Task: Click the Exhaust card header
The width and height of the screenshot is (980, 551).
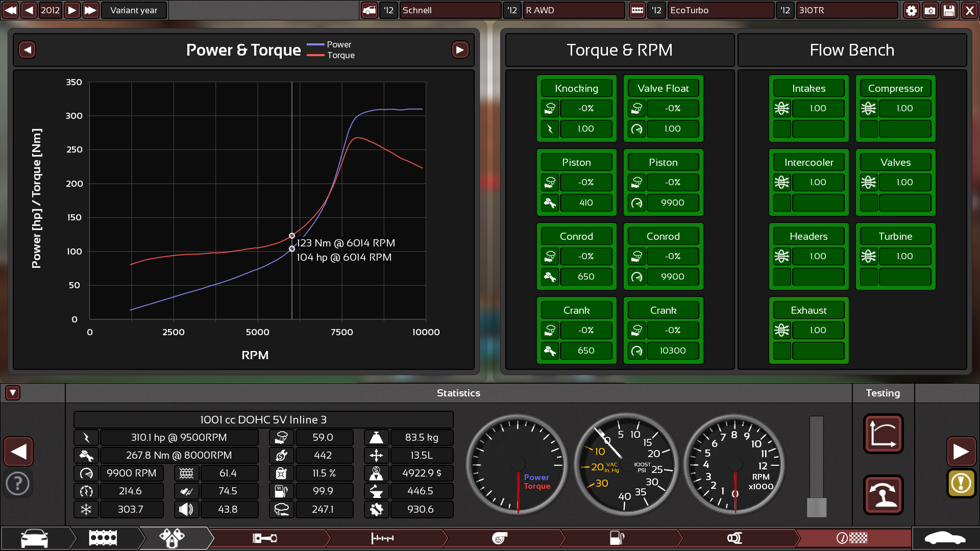Action: click(808, 310)
